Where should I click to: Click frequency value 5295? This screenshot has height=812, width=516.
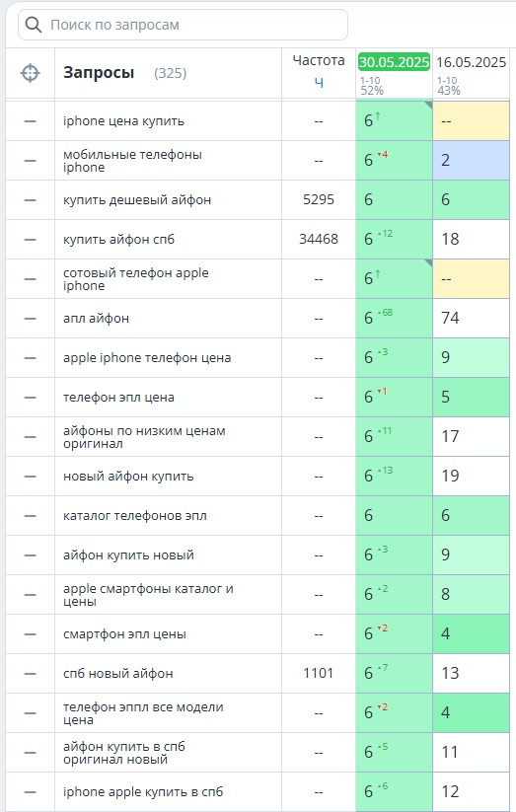pos(319,200)
